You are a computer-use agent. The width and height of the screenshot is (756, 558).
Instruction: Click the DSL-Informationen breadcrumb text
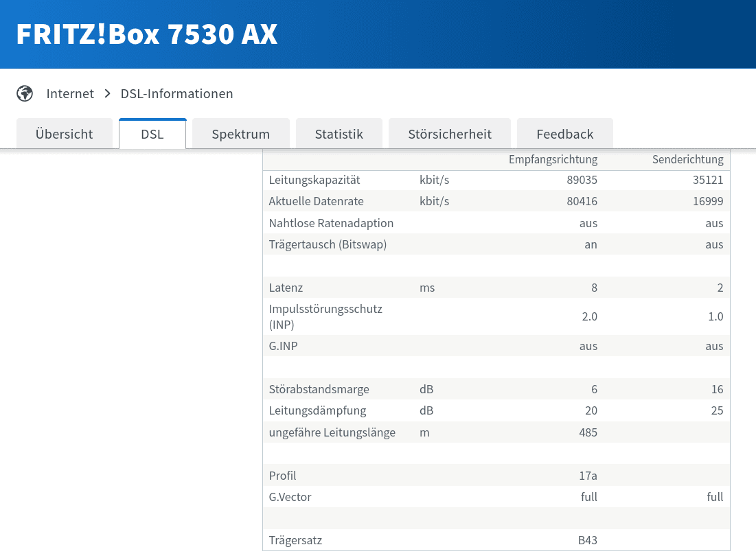pos(176,93)
